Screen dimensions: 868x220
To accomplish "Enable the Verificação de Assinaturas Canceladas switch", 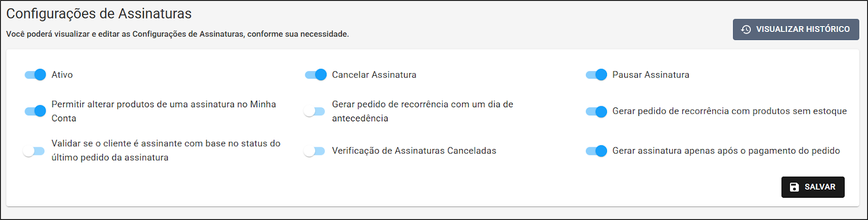I will [314, 151].
